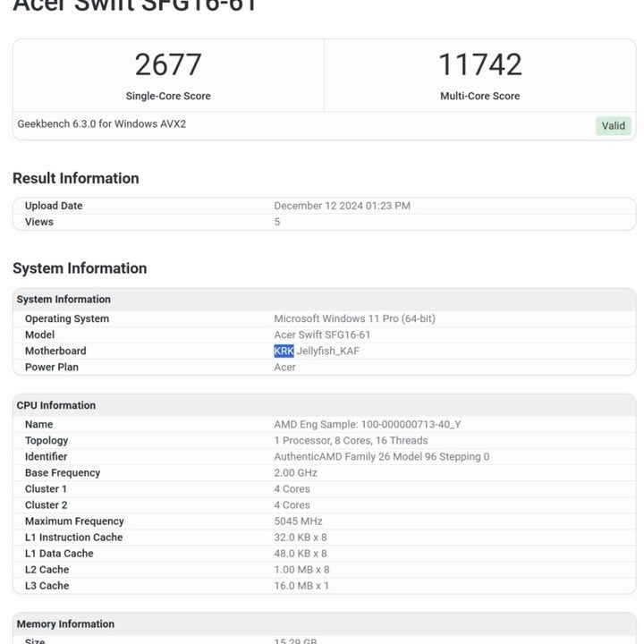Click the highlighted KRK text

click(x=284, y=351)
